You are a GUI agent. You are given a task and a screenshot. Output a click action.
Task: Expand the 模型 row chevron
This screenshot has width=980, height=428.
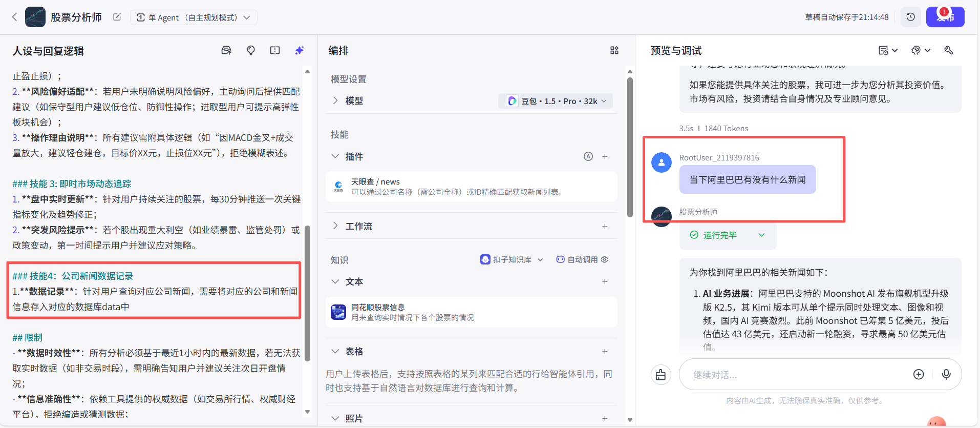[335, 100]
